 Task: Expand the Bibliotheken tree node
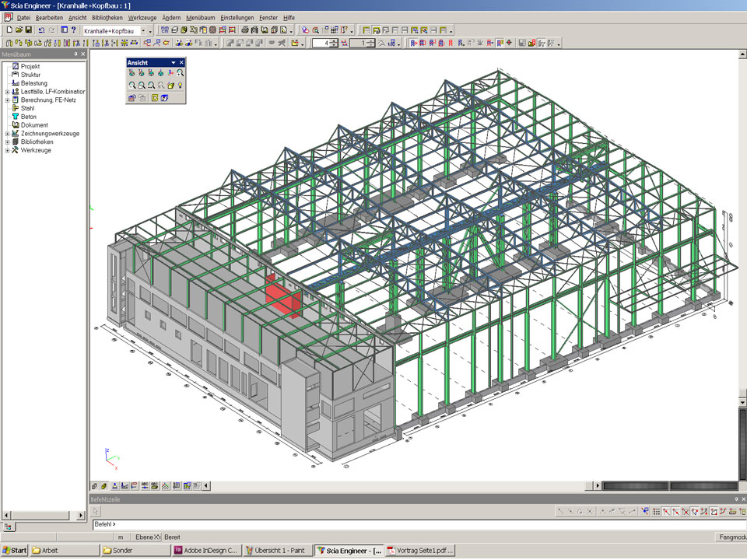pyautogui.click(x=7, y=142)
